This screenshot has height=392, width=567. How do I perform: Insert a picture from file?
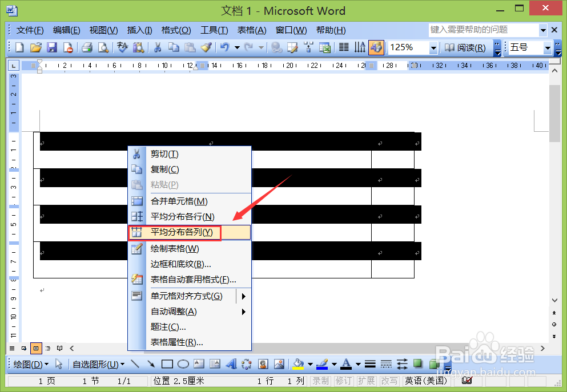click(x=279, y=364)
